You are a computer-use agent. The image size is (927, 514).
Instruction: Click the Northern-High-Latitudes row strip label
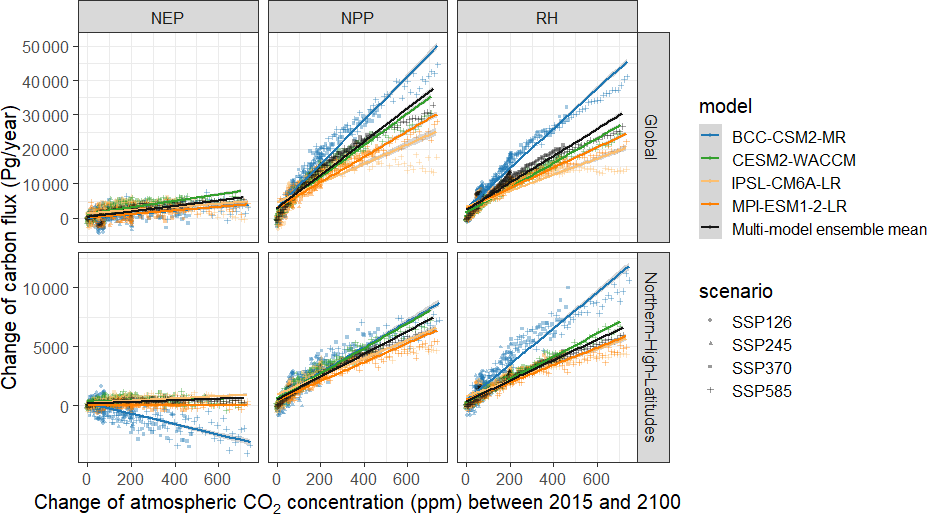click(x=652, y=357)
